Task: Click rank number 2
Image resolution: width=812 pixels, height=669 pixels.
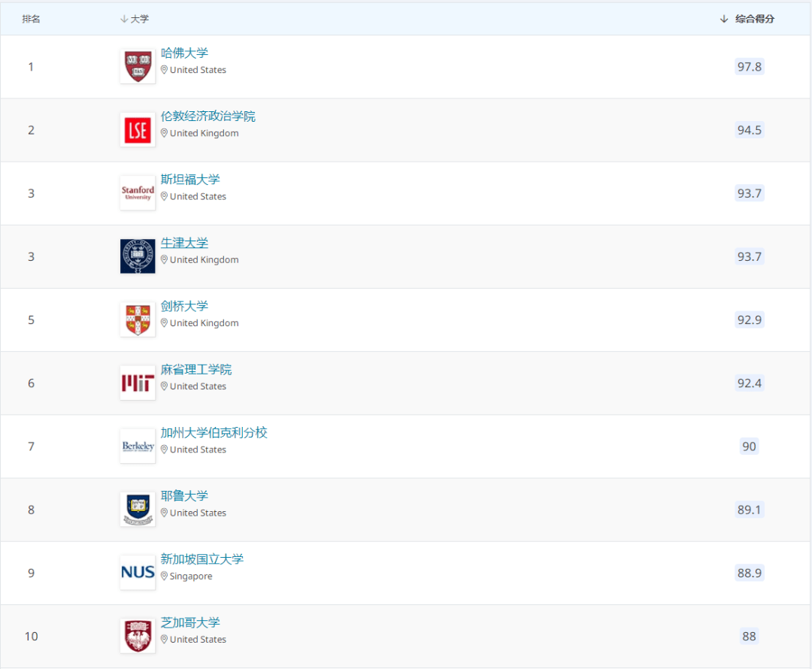Action: [31, 130]
